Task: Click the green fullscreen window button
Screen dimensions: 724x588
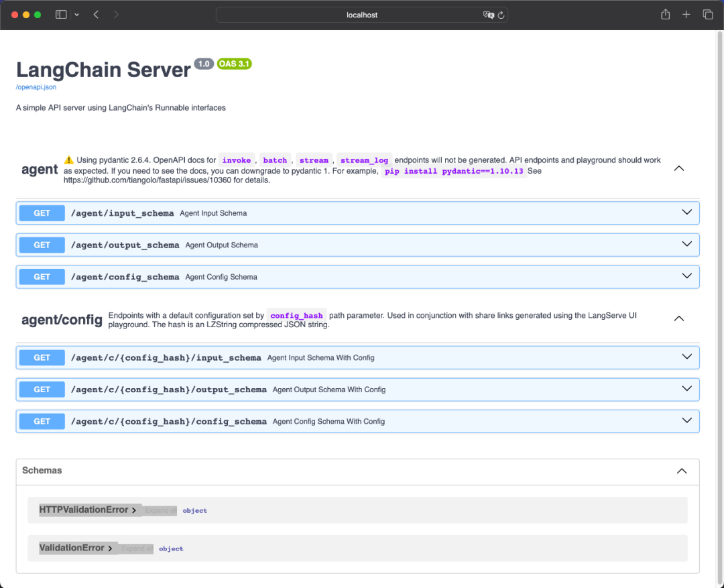Action: click(38, 15)
